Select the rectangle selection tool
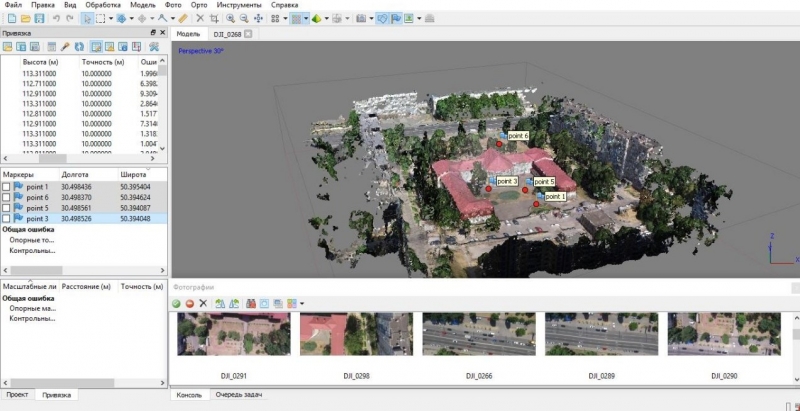 point(99,18)
